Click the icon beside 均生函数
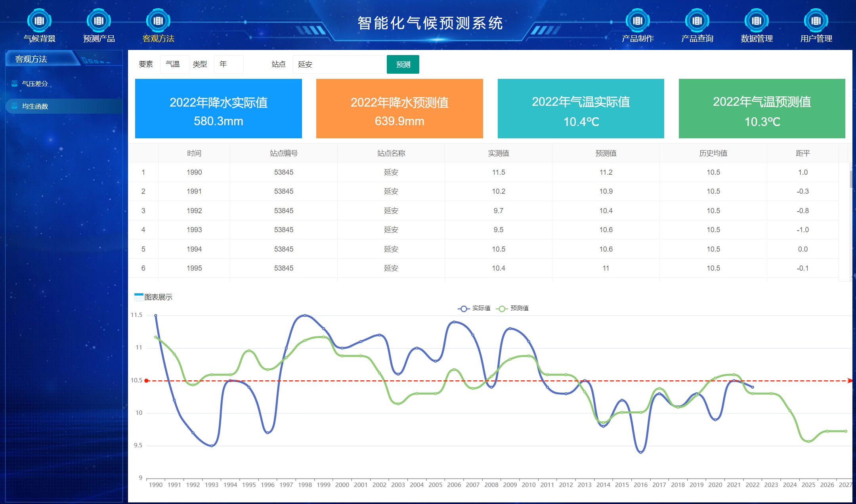 15,106
